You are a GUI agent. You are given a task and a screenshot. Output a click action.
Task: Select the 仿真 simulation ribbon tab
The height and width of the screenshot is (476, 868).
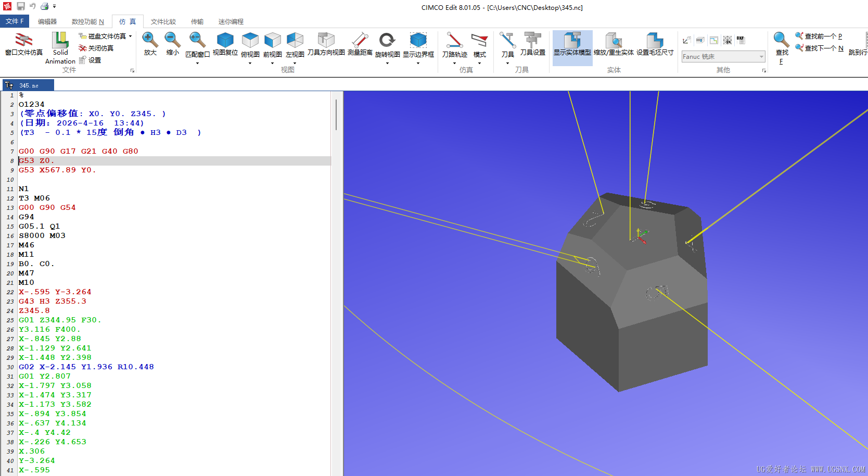[127, 21]
